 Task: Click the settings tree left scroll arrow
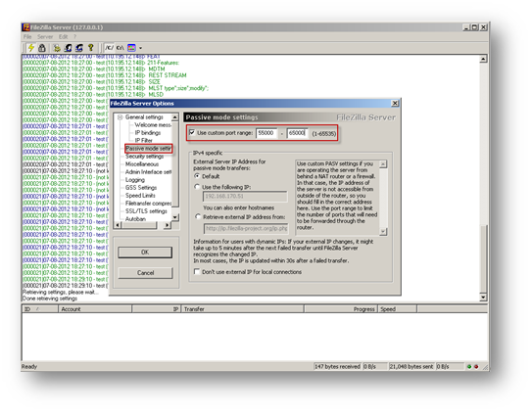tap(118, 225)
